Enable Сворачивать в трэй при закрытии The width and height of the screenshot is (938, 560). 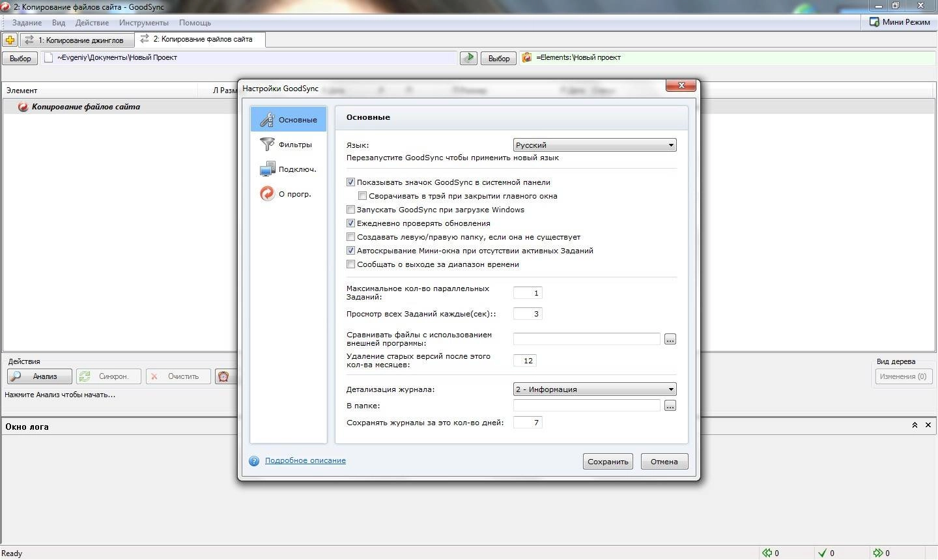pos(362,196)
